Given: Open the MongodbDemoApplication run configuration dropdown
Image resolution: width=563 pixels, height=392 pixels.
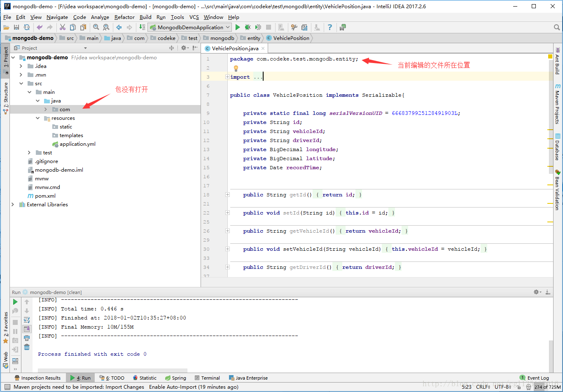Looking at the screenshot, I should click(228, 27).
